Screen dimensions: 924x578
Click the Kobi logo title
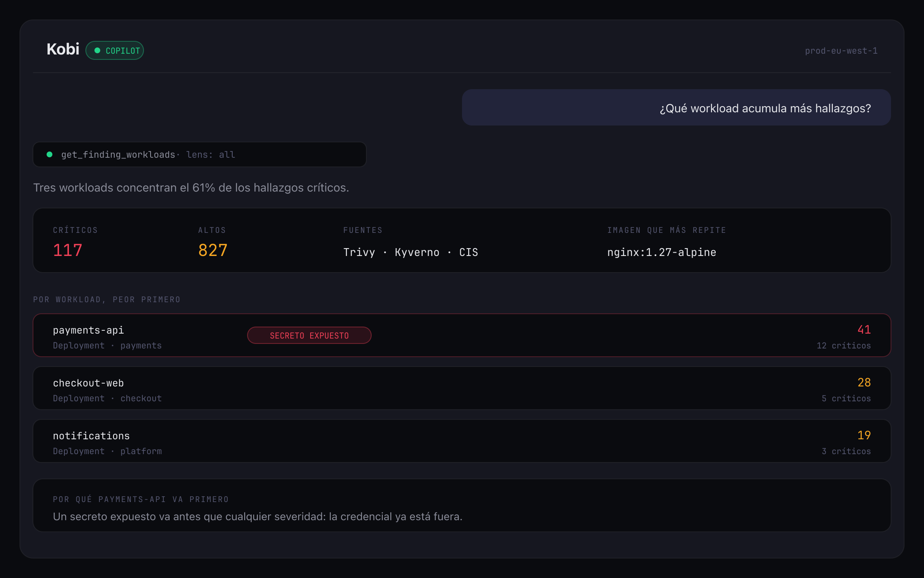[x=63, y=50]
